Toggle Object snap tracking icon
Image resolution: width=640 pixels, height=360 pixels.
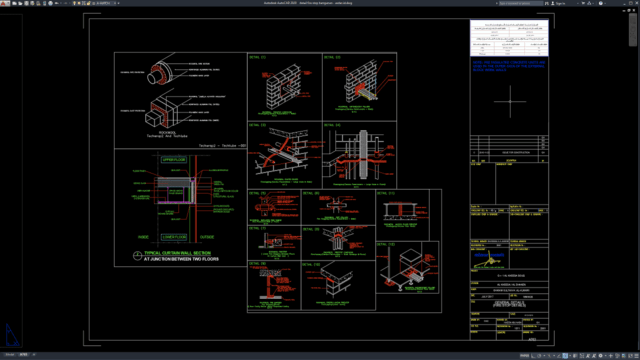click(559, 356)
